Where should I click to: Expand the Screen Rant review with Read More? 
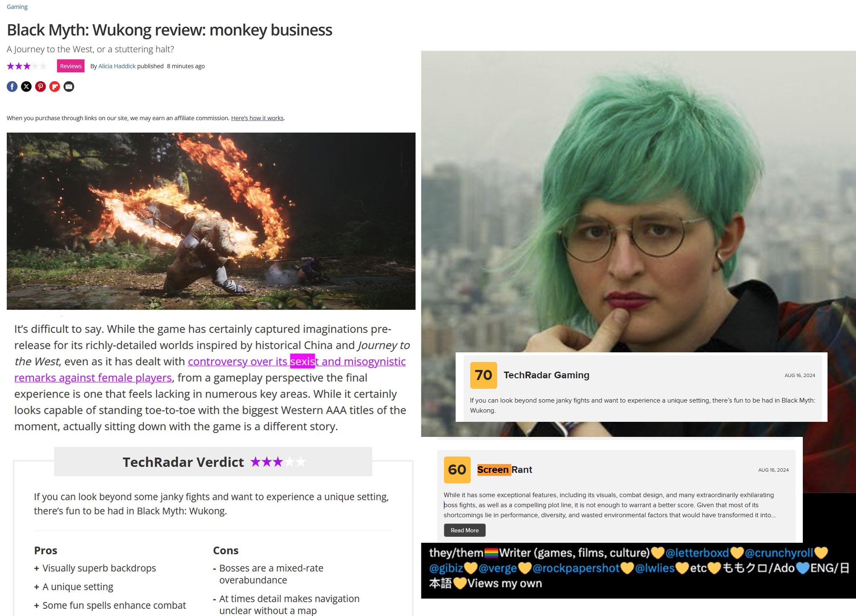pos(464,530)
